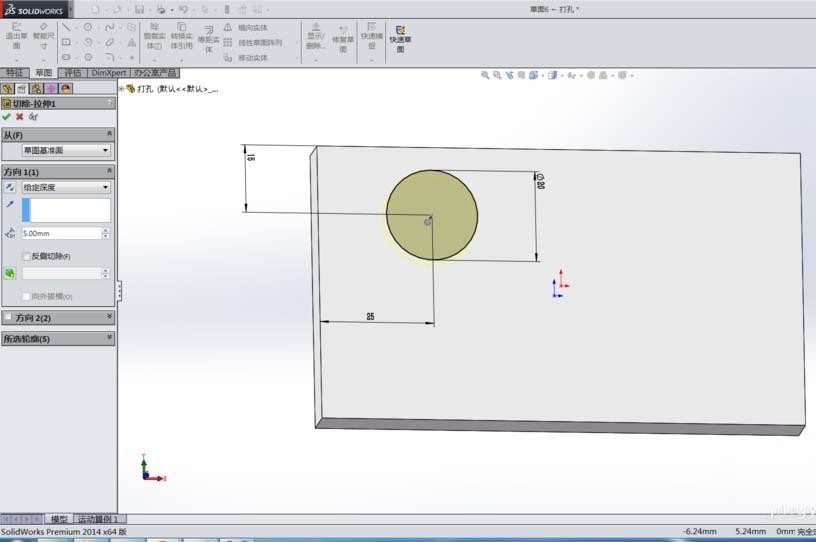Click the PropertyManager help question mark
This screenshot has width=816, height=542.
pos(110,103)
